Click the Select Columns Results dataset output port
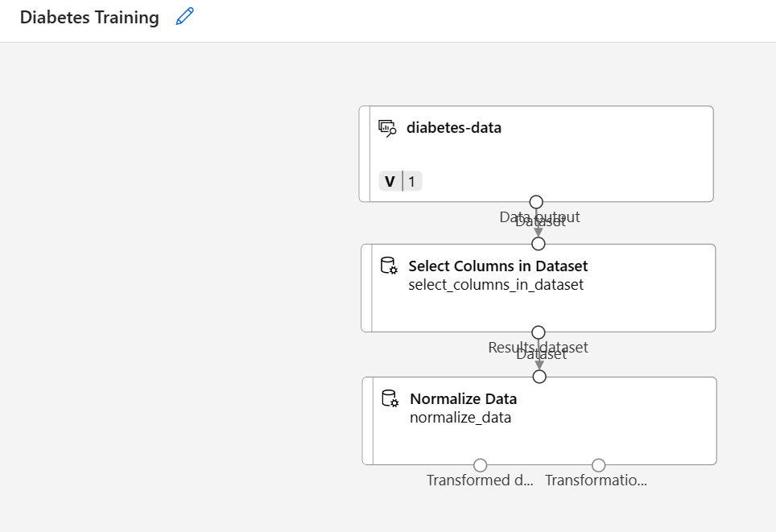This screenshot has height=532, width=776. [539, 332]
